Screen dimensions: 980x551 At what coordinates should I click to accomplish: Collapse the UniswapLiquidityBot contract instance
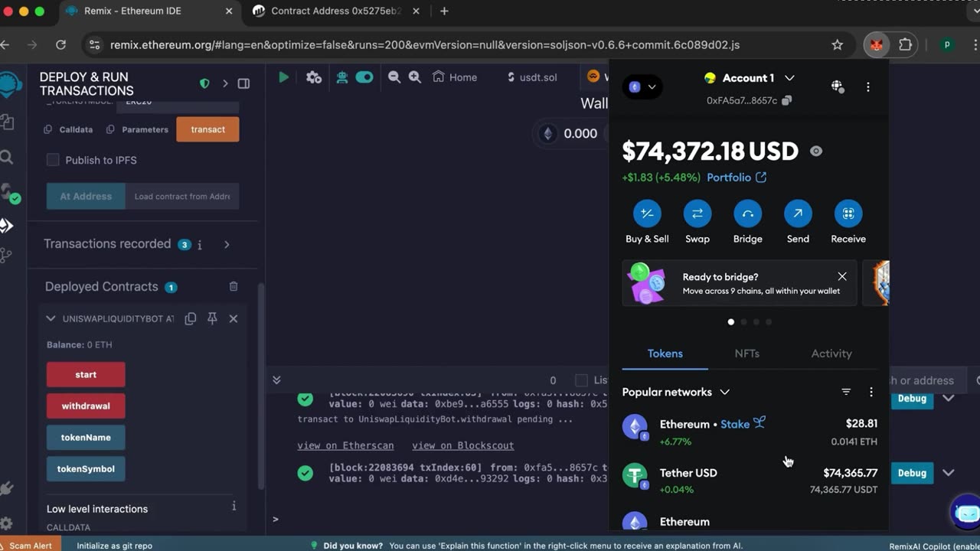tap(51, 318)
